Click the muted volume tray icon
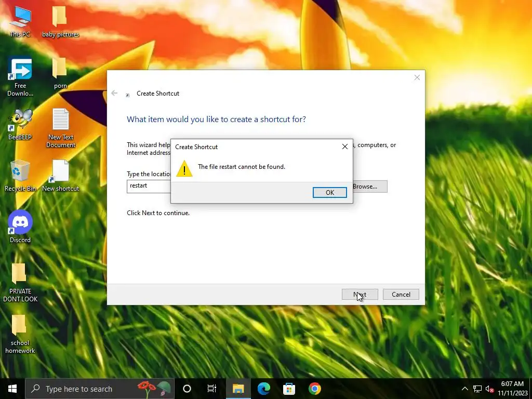532x399 pixels. point(489,389)
